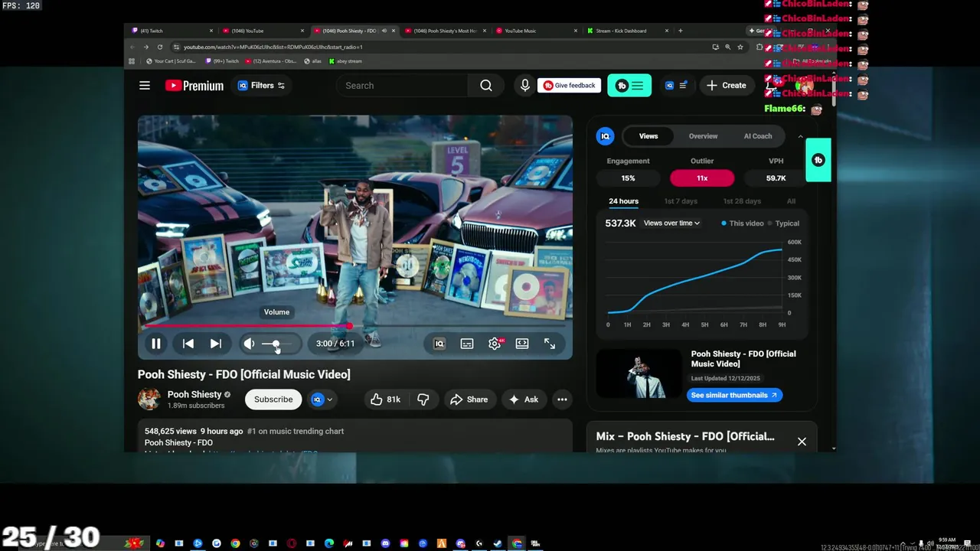Mute the video with the speaker icon
This screenshot has width=980, height=551.
[x=249, y=344]
